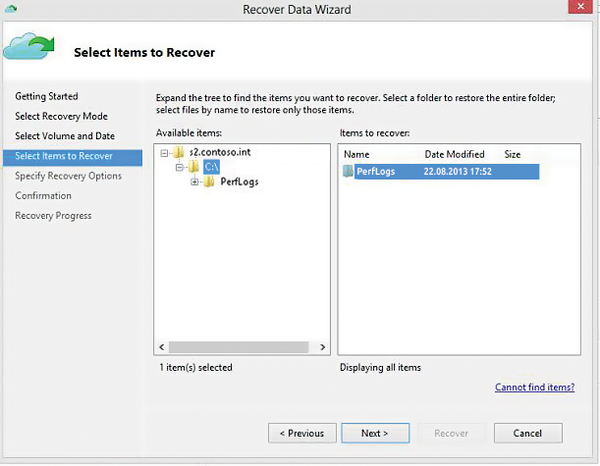Click the horizontal scrollbar left arrow
The image size is (600, 466).
click(162, 347)
